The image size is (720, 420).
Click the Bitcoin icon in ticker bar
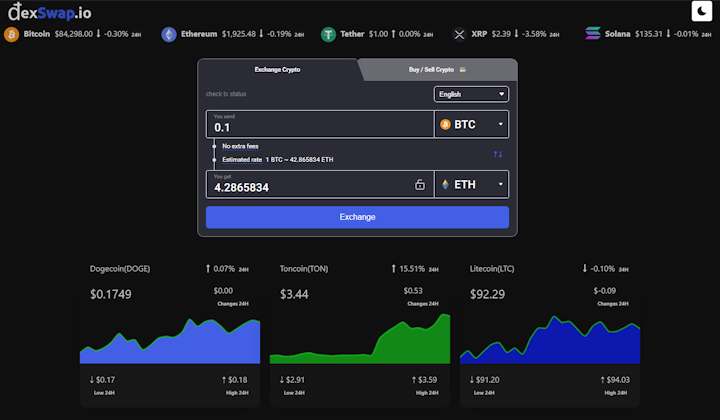[x=12, y=34]
